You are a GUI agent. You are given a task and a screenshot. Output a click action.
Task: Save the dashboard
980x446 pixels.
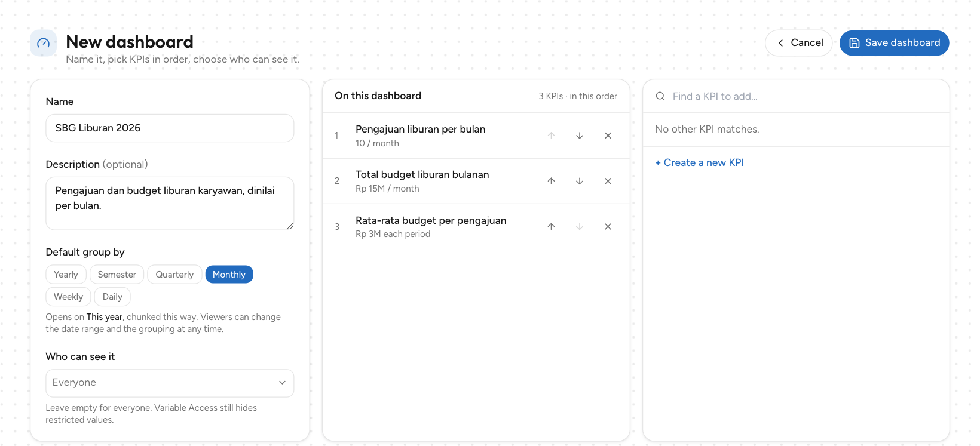pos(895,43)
